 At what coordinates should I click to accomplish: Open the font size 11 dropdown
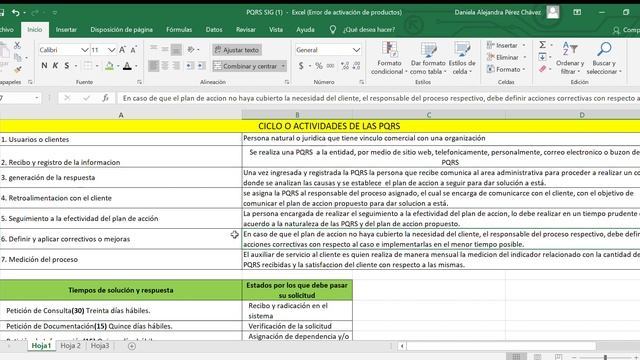[x=111, y=50]
